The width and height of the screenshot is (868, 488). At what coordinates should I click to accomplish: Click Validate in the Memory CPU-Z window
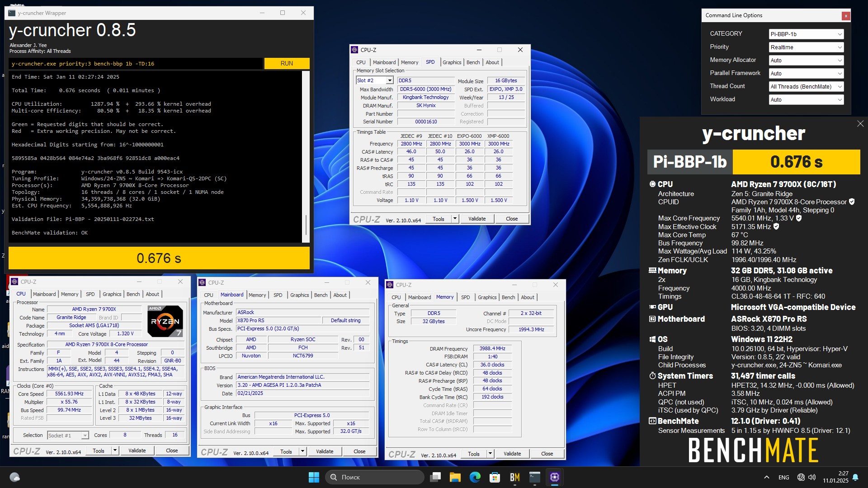tap(512, 454)
